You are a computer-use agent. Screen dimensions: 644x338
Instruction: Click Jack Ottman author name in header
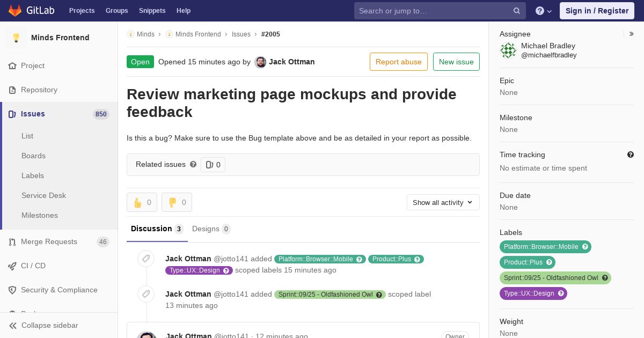[x=292, y=62]
